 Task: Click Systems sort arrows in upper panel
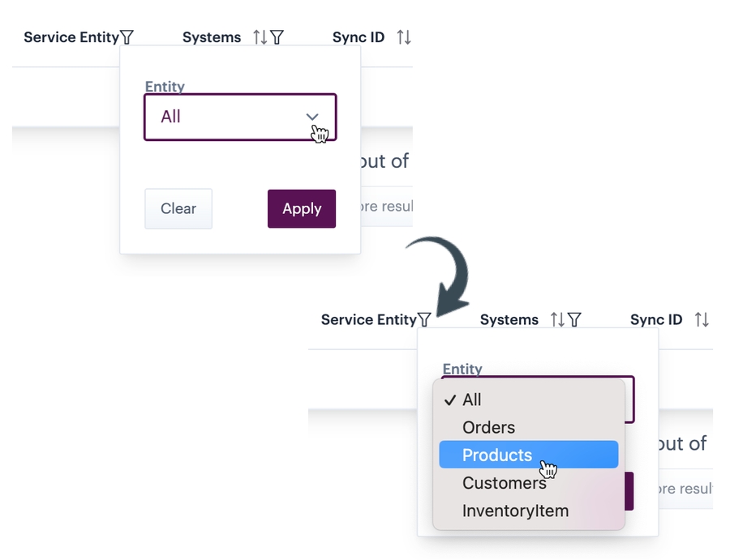[x=260, y=37]
